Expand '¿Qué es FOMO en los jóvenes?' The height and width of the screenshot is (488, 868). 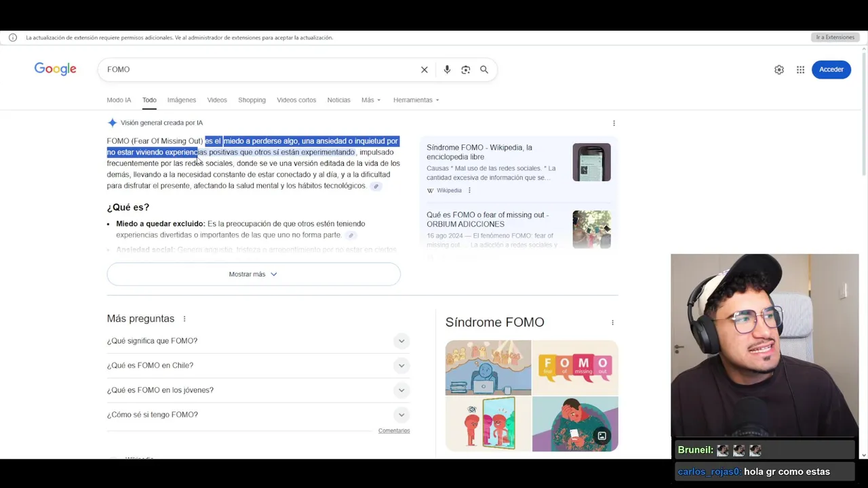(258, 390)
